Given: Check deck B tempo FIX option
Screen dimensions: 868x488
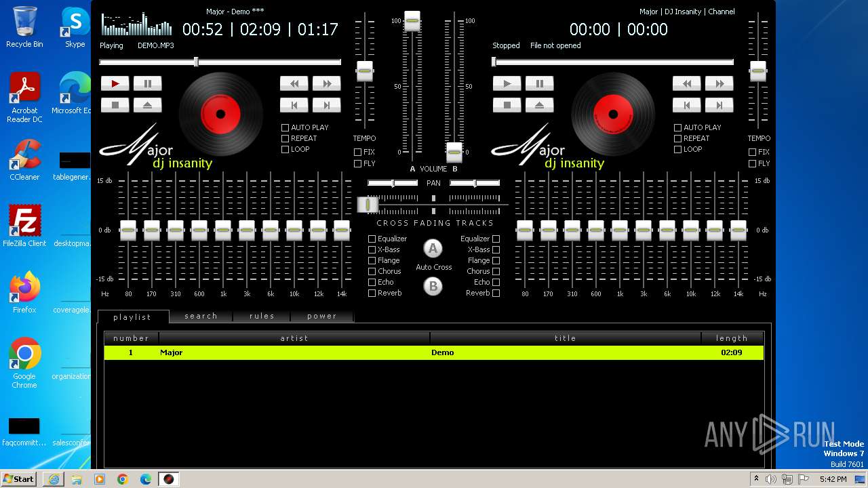Looking at the screenshot, I should point(752,152).
